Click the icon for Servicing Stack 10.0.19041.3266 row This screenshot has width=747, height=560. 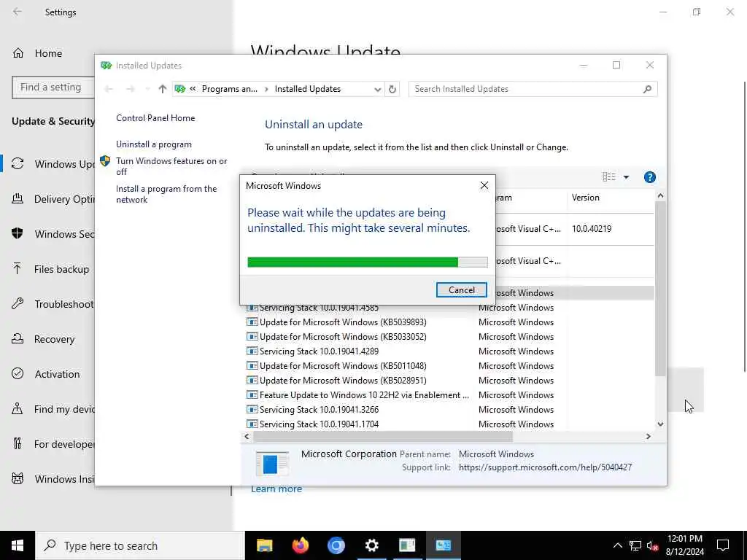(x=252, y=410)
